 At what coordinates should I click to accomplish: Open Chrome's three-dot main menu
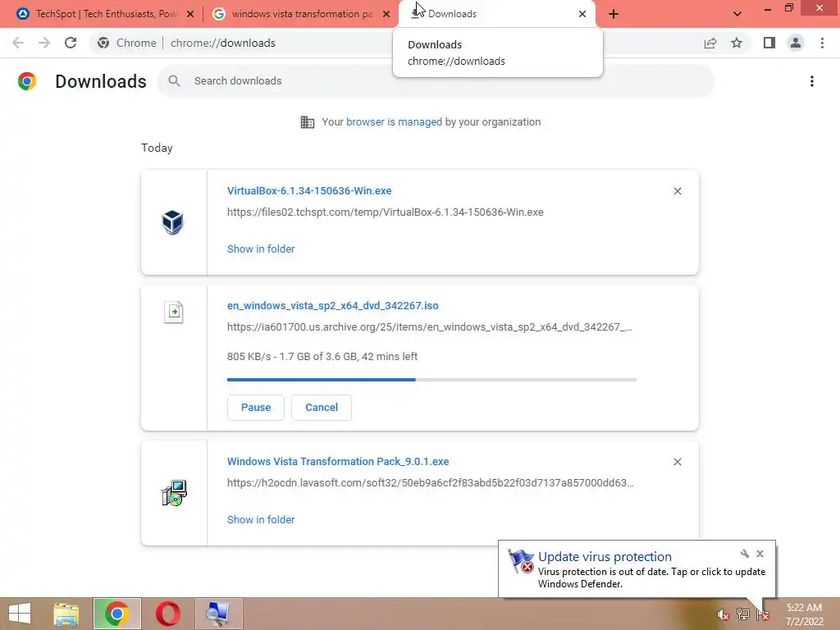[822, 43]
